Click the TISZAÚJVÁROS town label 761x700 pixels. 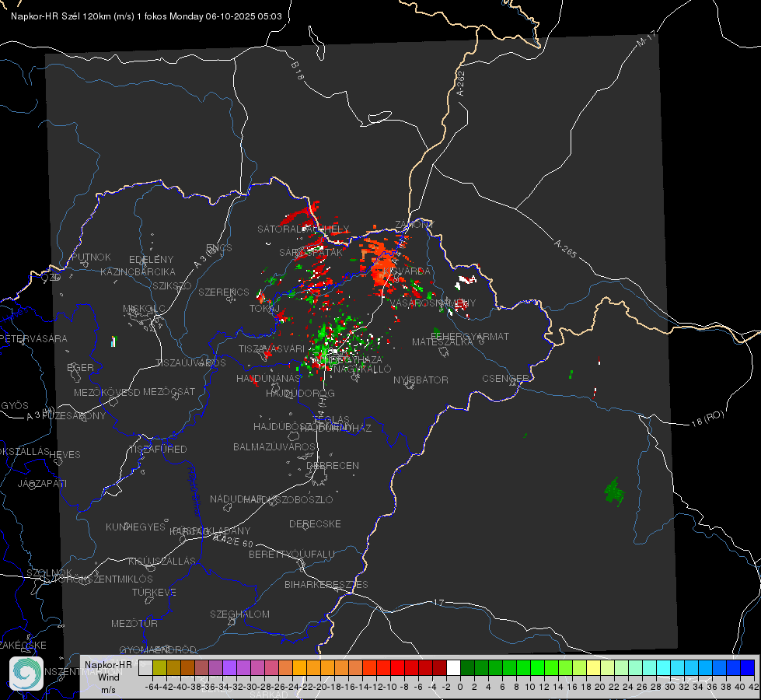coord(190,363)
